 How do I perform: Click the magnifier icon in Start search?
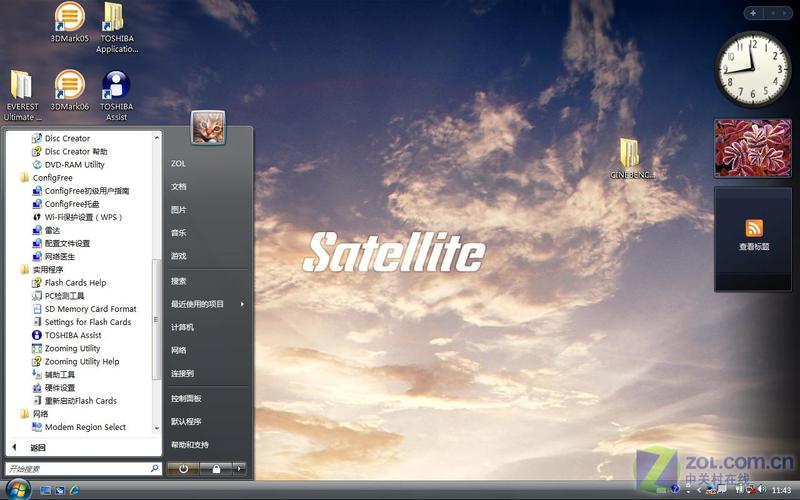pyautogui.click(x=155, y=468)
